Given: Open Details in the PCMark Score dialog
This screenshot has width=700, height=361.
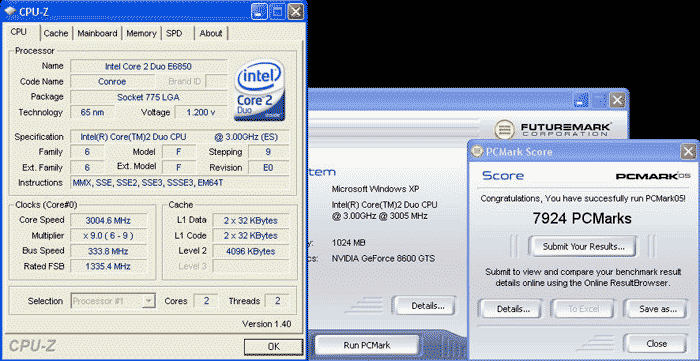Looking at the screenshot, I should click(513, 309).
